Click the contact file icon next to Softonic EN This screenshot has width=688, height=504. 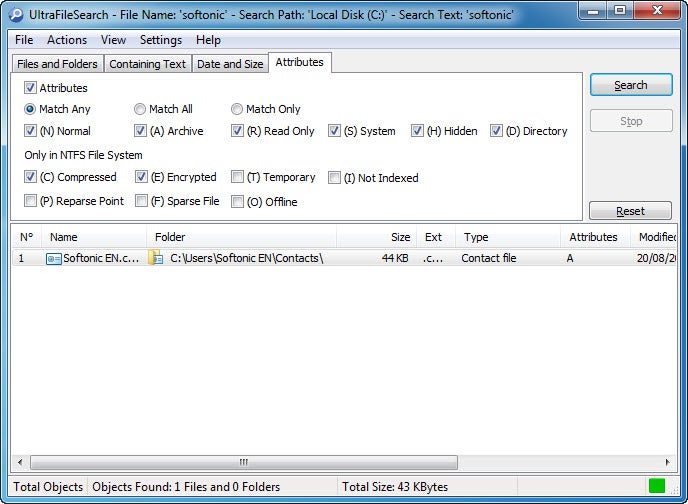click(54, 259)
